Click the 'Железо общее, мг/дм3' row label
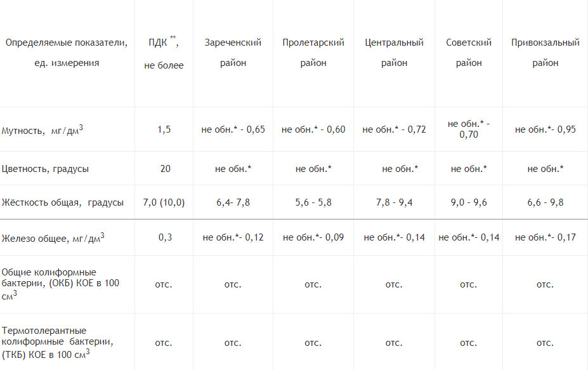This screenshot has width=588, height=370. point(53,238)
